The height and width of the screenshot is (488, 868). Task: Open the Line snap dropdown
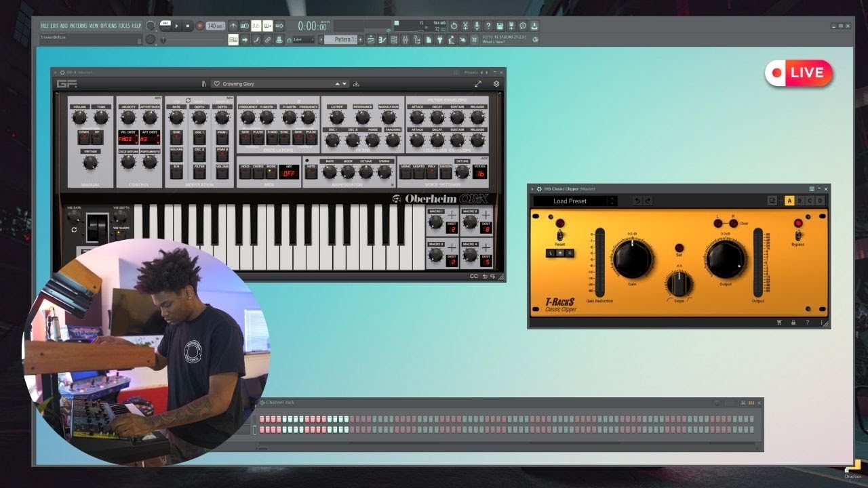[x=304, y=39]
